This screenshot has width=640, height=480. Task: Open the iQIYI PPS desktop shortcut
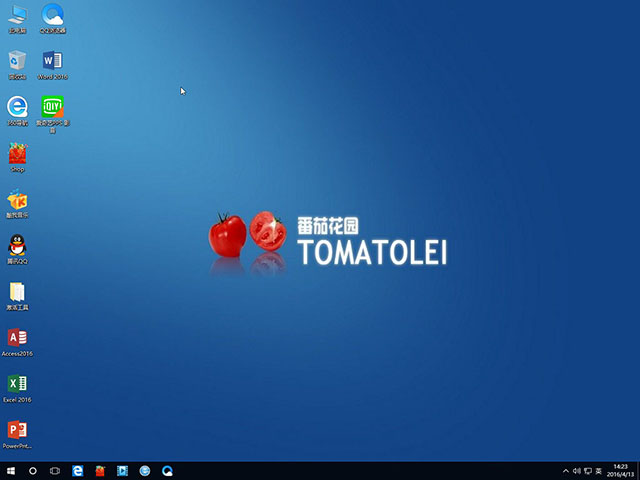(x=53, y=114)
